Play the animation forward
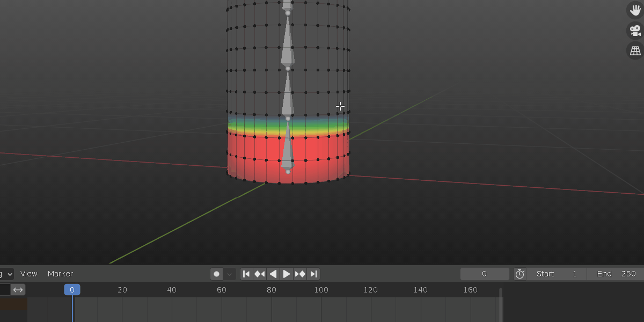The height and width of the screenshot is (322, 644). (x=287, y=274)
